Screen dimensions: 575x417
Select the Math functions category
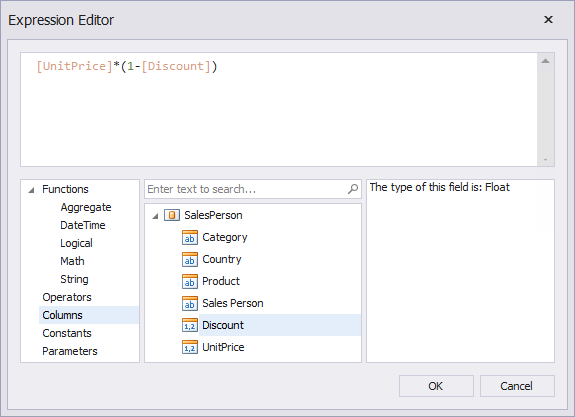72,261
